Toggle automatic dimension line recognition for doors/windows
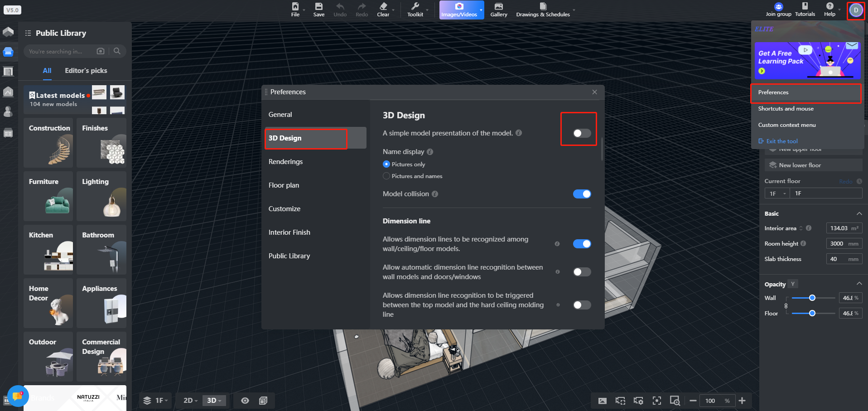Screen dimensions: 868x411 582,272
